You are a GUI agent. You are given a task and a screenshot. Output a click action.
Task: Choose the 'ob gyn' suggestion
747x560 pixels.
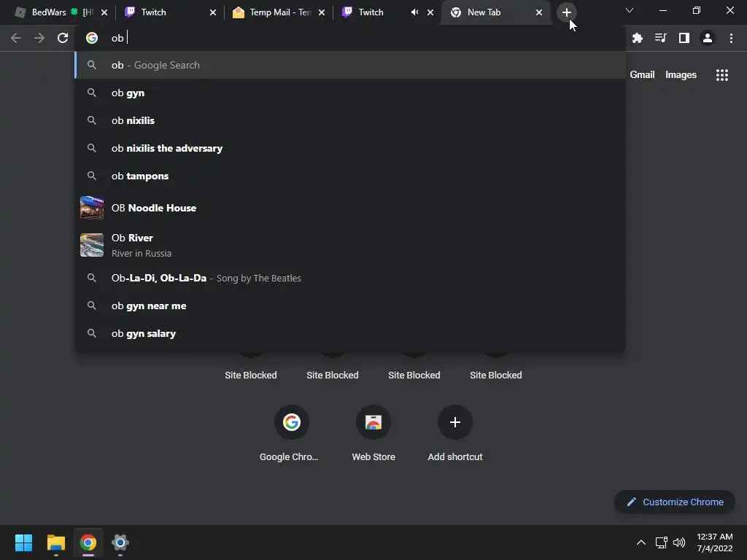[x=350, y=93]
